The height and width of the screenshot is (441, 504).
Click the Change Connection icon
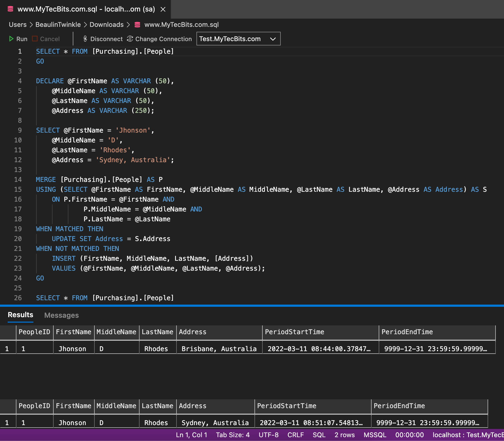[x=130, y=39]
